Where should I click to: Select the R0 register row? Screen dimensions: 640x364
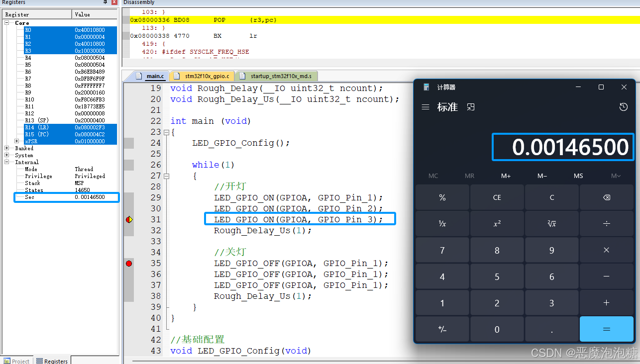(70, 30)
